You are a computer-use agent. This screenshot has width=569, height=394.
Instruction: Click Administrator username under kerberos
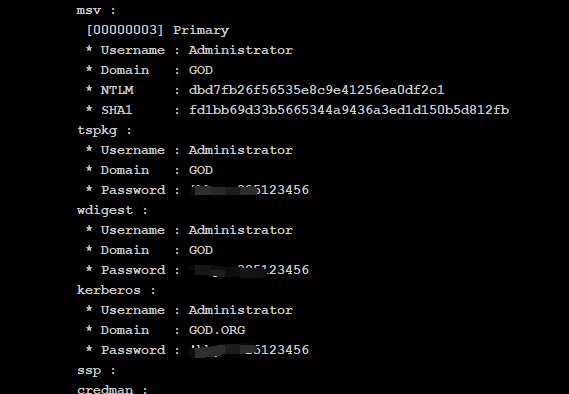pyautogui.click(x=241, y=310)
